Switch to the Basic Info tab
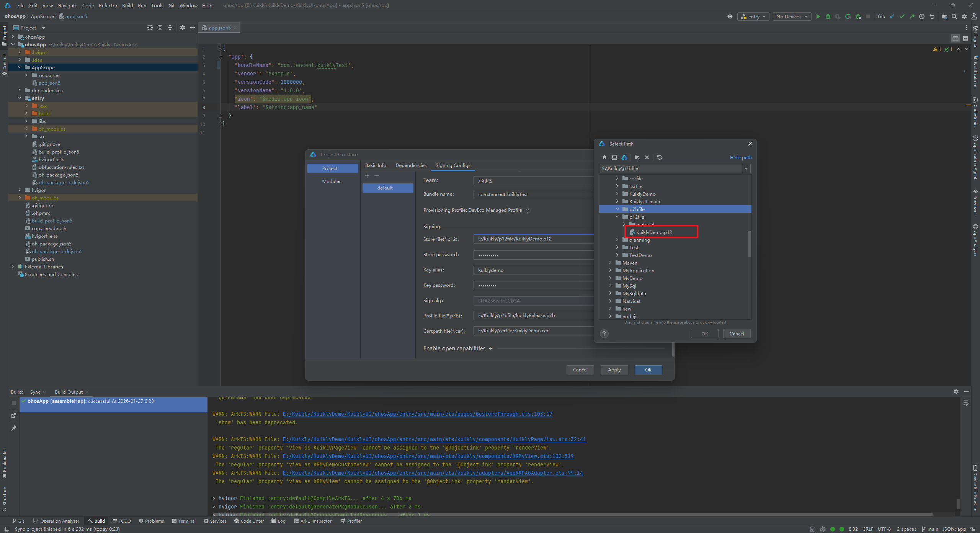Image resolution: width=980 pixels, height=533 pixels. tap(375, 165)
